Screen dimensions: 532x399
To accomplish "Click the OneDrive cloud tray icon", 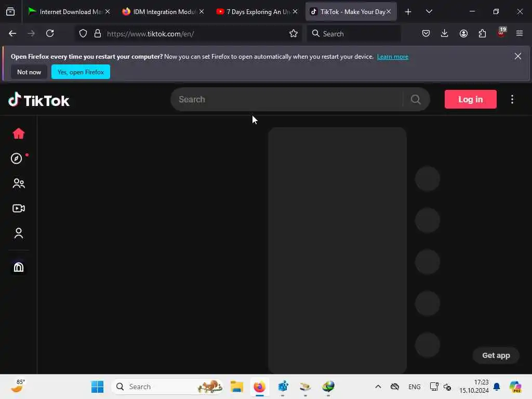I will click(395, 387).
